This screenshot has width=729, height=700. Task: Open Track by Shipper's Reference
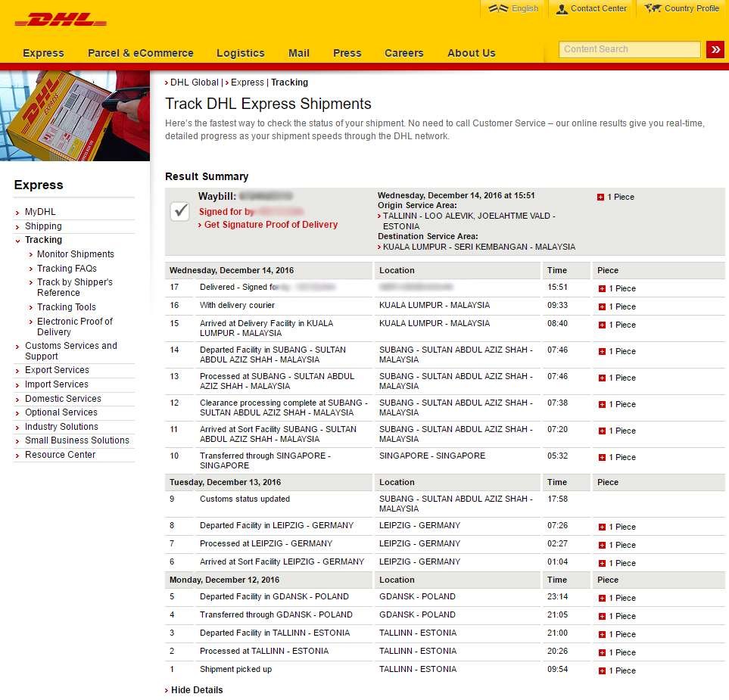click(x=75, y=288)
